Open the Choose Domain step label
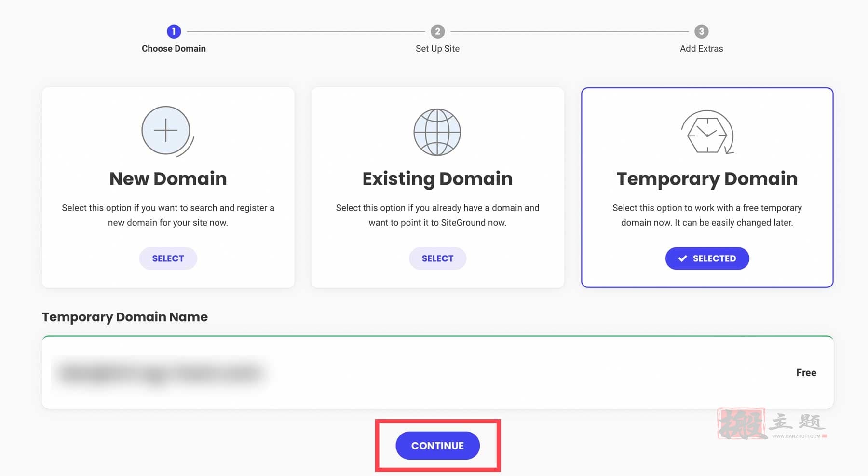 [174, 48]
